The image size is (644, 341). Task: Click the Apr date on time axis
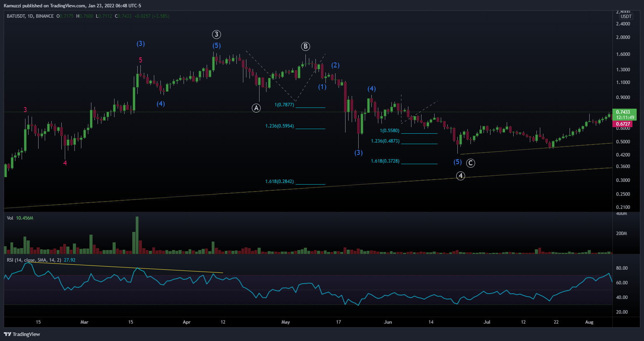click(x=187, y=322)
